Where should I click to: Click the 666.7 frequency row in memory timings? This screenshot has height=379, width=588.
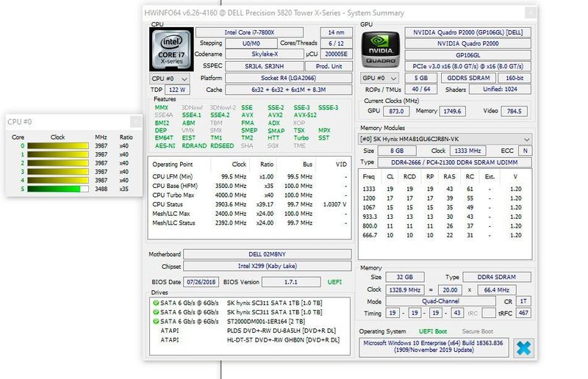[445, 235]
